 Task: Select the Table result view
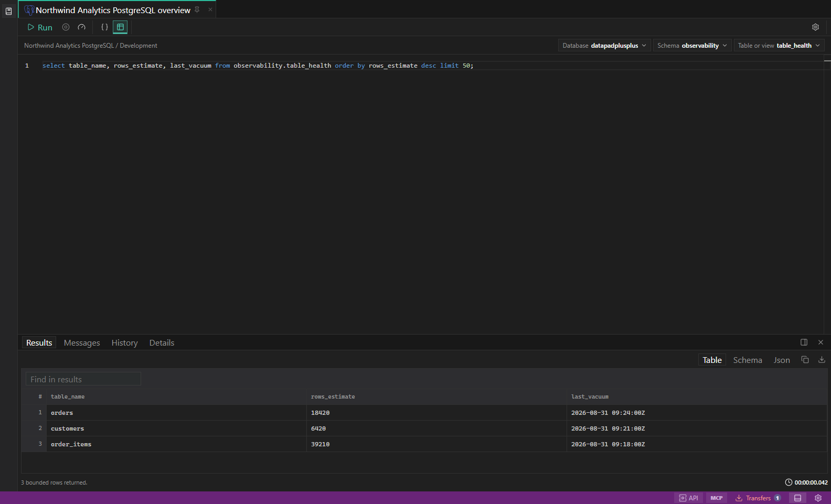click(712, 360)
